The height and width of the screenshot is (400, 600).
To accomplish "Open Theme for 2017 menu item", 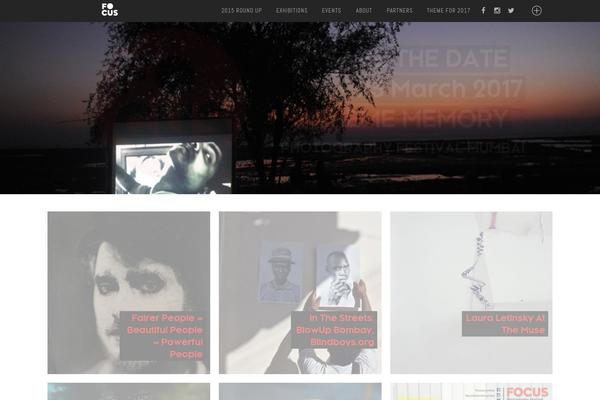I will (448, 11).
